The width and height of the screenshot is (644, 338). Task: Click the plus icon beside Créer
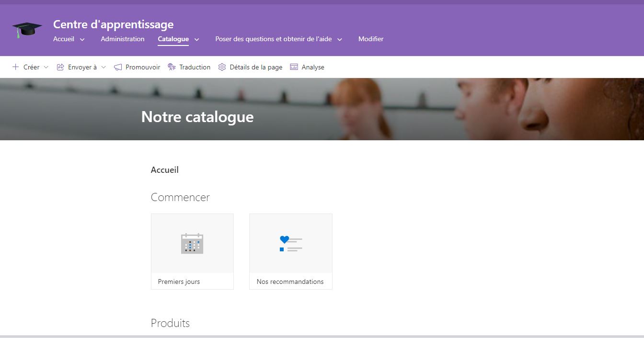click(x=15, y=67)
